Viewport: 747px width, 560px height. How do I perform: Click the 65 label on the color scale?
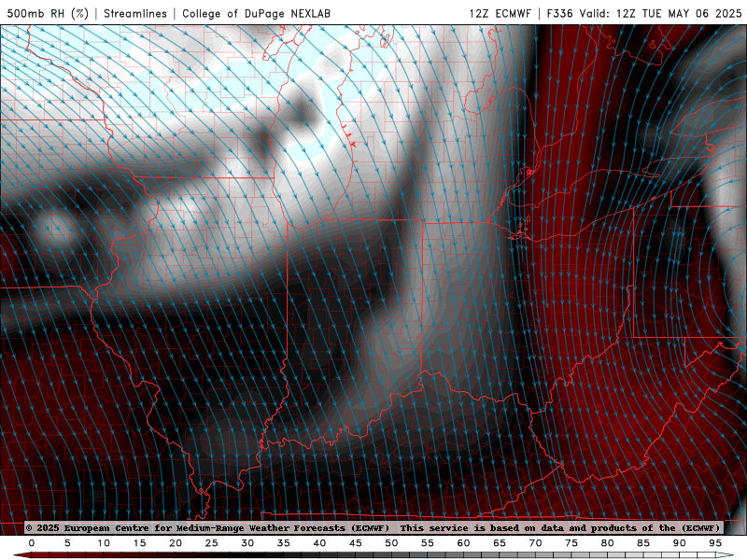(x=500, y=543)
